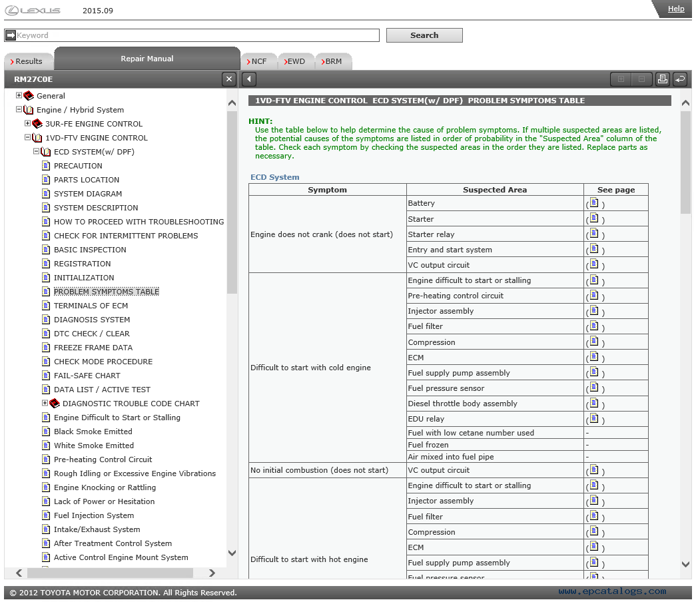Screen dimensions: 700x602
Task: Open Lack of Power or Hesitation page
Action: (x=104, y=501)
